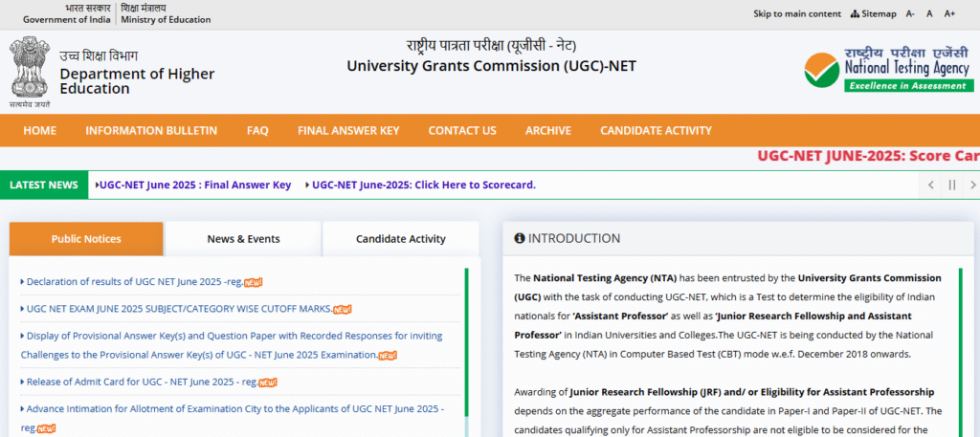Click NEW badge after Advance Intimation notice
Screen dimensions: 980x437
pyautogui.click(x=46, y=429)
